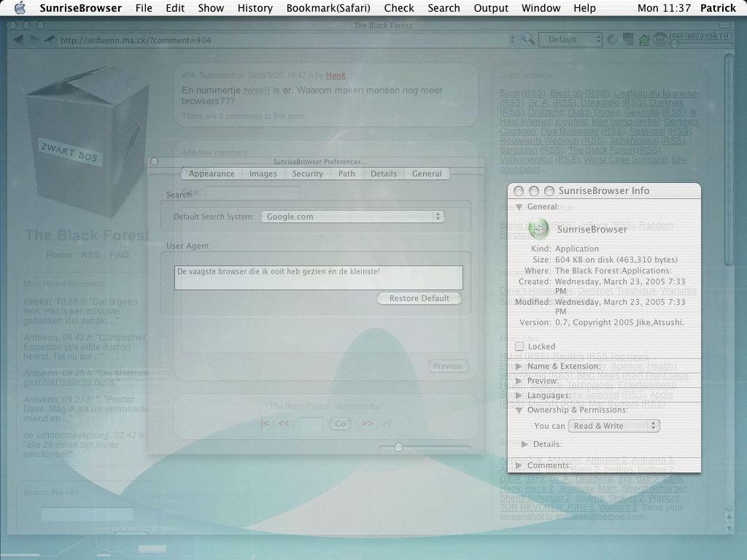Open the Worst Case Scenario link
This screenshot has width=747, height=560.
625,160
